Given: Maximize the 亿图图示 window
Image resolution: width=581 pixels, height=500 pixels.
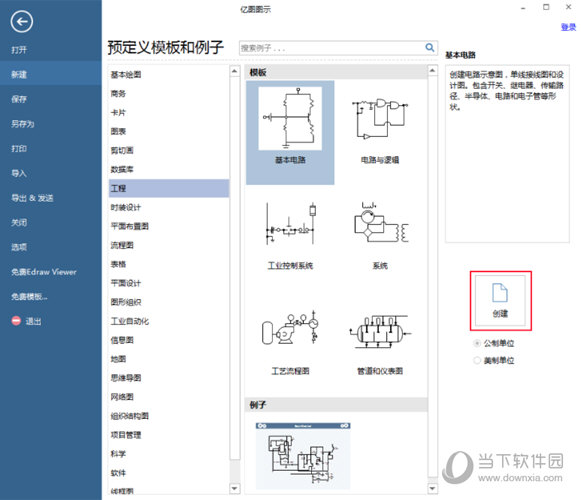Looking at the screenshot, I should (546, 7).
